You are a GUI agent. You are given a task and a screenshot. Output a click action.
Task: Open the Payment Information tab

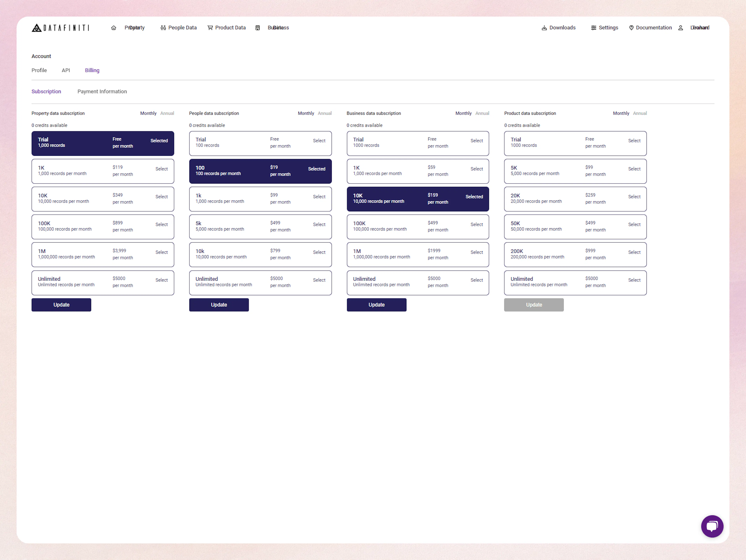click(102, 91)
